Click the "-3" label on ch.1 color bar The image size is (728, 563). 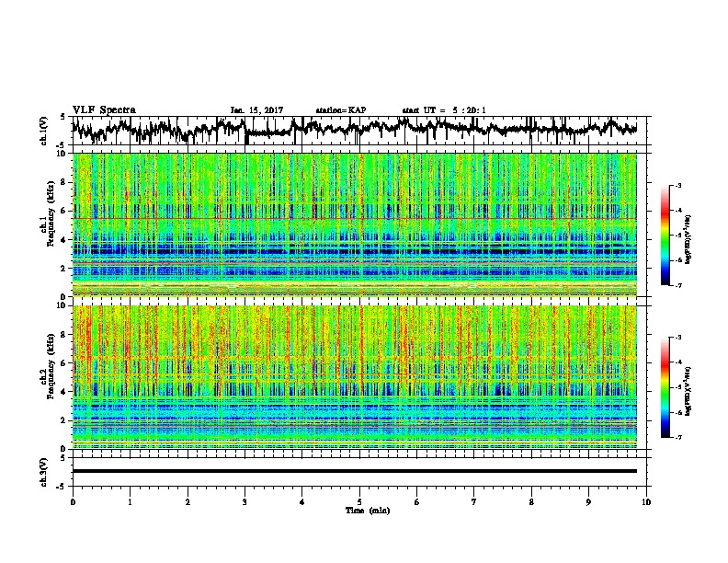[677, 186]
